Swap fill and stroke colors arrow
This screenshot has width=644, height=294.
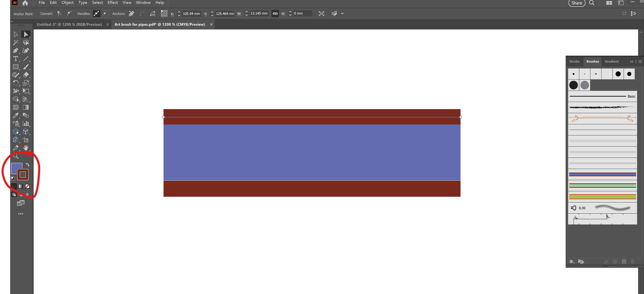tap(28, 165)
